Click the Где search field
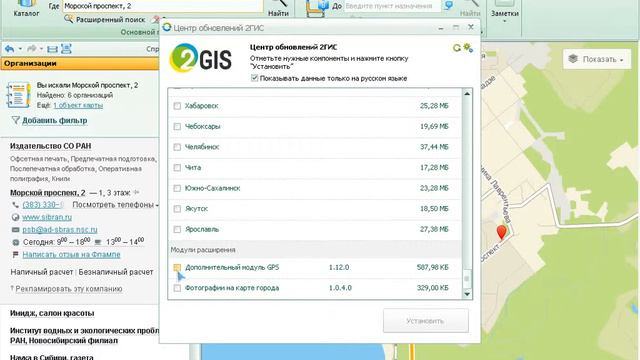The width and height of the screenshot is (640, 360). 162,6
